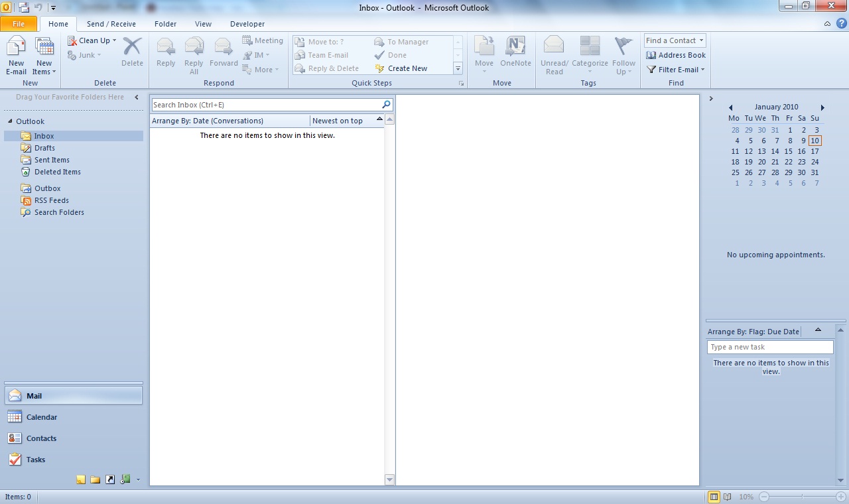
Task: Switch to the Folder tab
Action: 165,24
